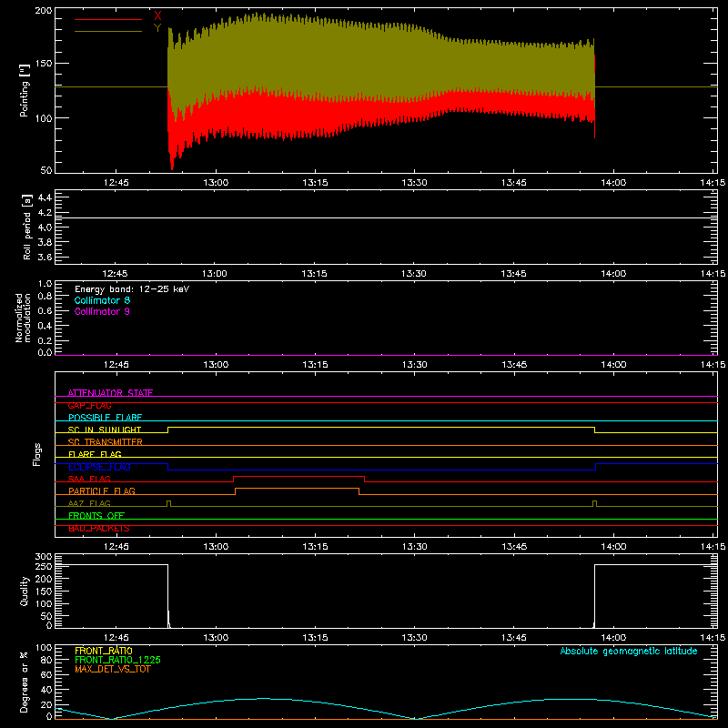Image resolution: width=728 pixels, height=728 pixels.
Task: Click 14:00 under the Roll period plot
Action: [613, 274]
